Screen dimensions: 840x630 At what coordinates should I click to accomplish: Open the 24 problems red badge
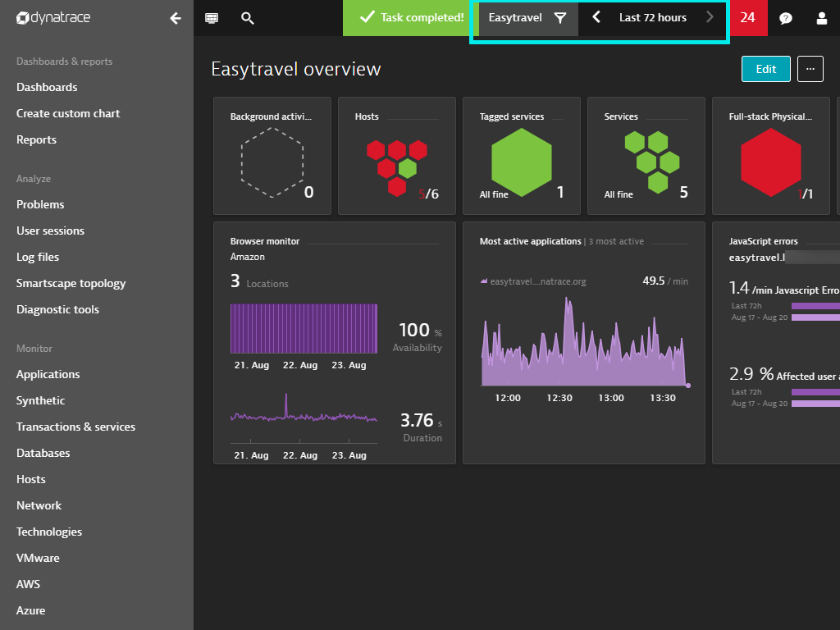pyautogui.click(x=747, y=18)
